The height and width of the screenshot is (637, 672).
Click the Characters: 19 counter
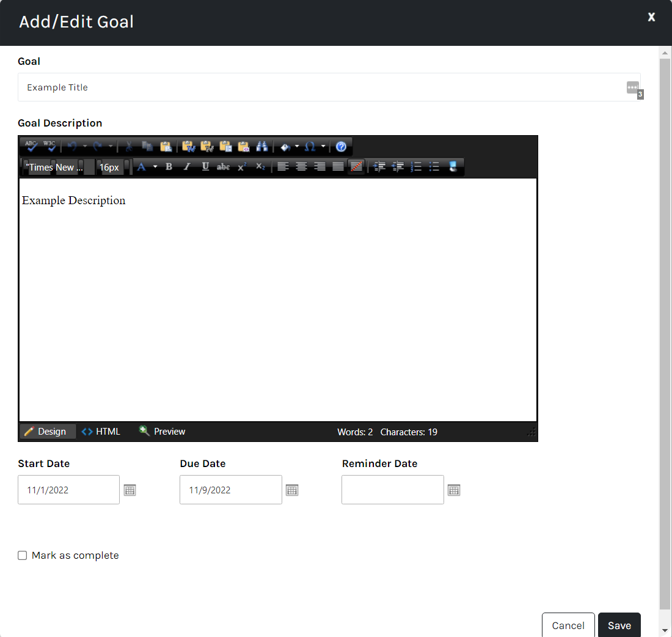(409, 432)
